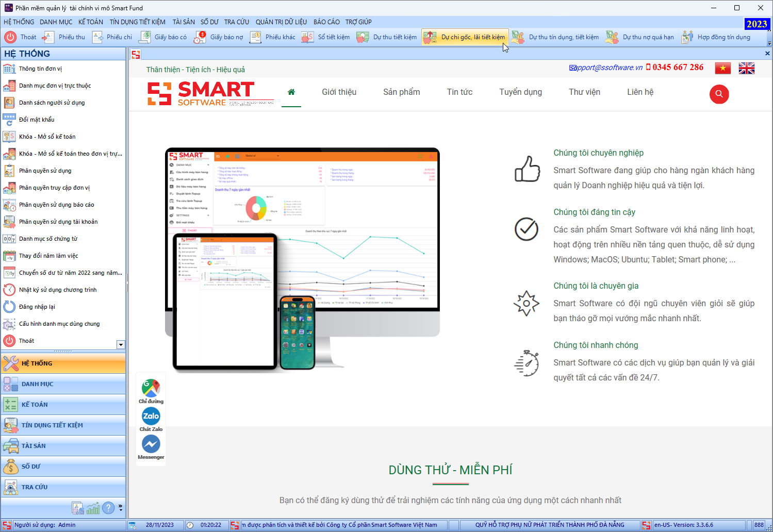
Task: Open Messenger chat shortcut
Action: tap(151, 447)
